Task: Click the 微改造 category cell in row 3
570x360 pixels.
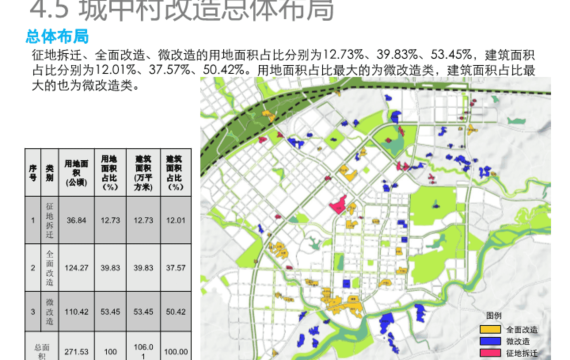Action: click(49, 312)
